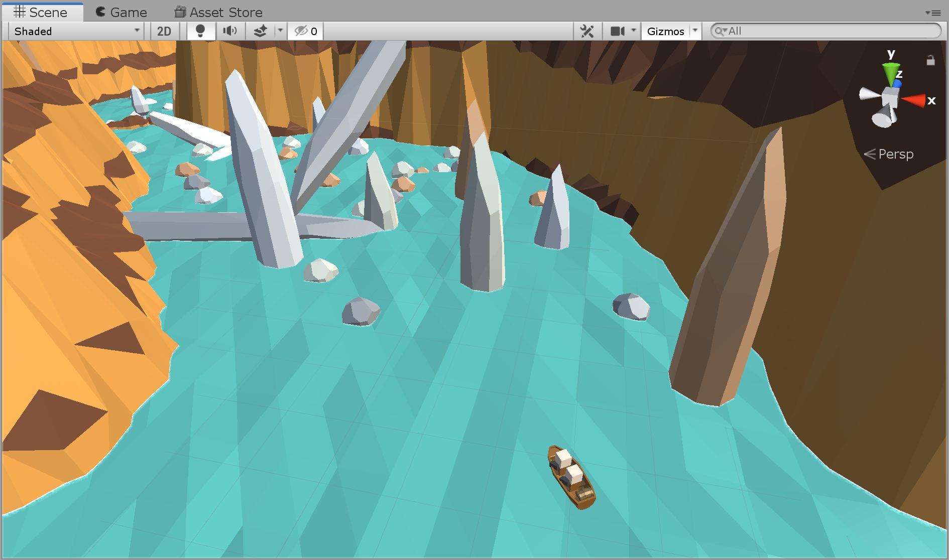Click the gizmo center cube
This screenshot has width=949, height=560.
890,96
